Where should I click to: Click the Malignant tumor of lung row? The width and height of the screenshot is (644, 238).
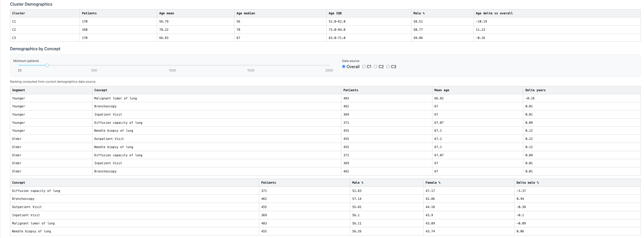click(115, 98)
